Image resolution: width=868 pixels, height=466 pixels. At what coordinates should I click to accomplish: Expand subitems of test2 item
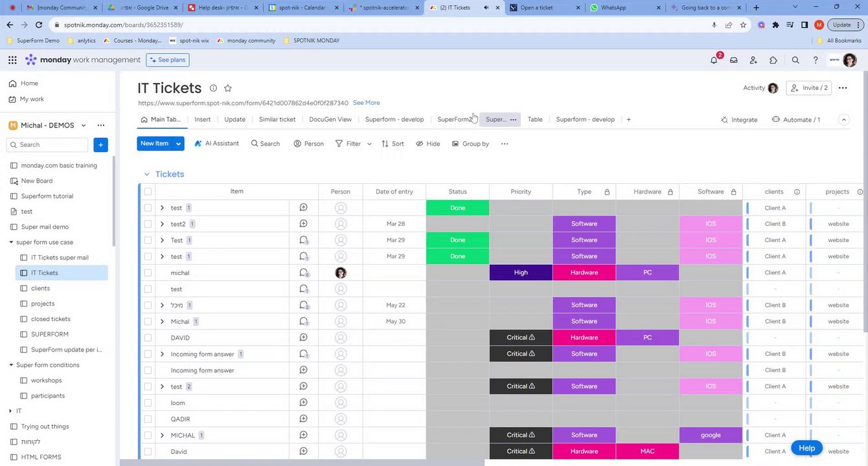tap(162, 224)
